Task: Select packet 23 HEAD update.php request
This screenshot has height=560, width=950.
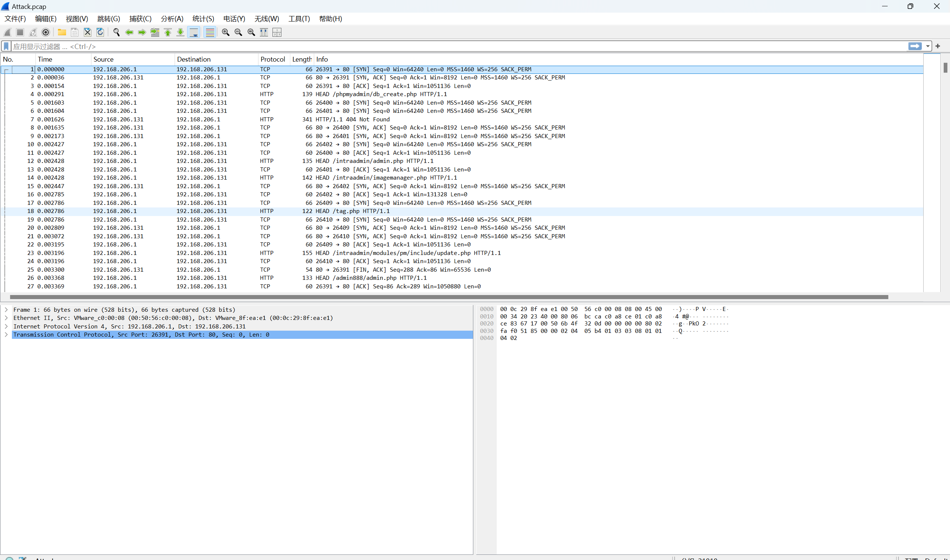Action: (x=462, y=253)
